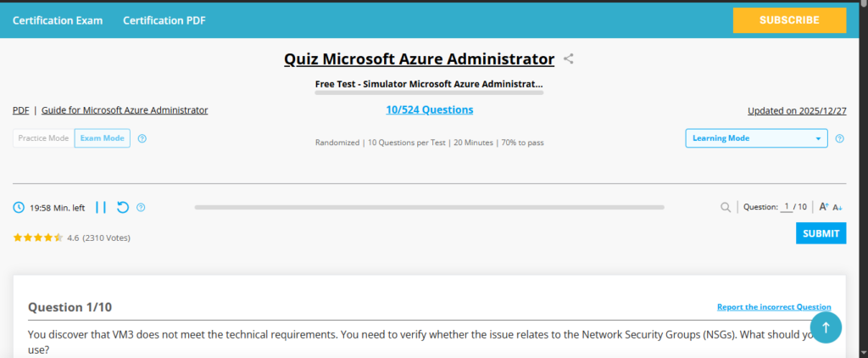
Task: Click the exam progress bar
Action: click(x=429, y=207)
